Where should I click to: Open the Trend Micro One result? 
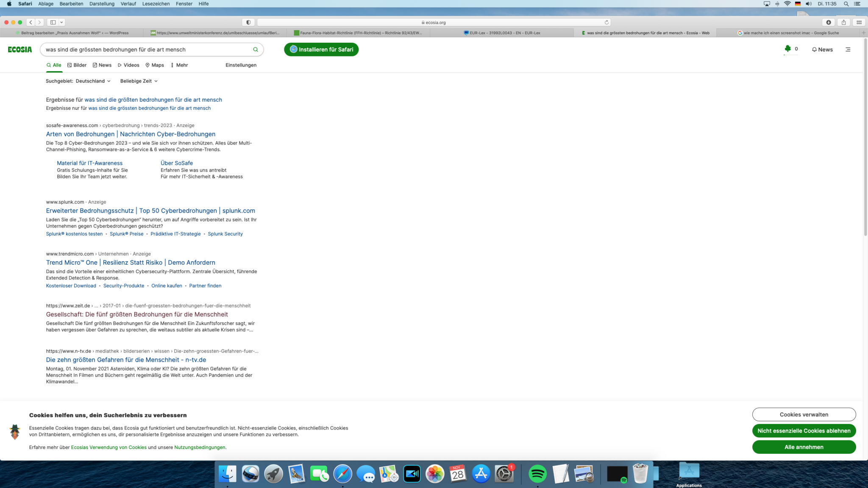131,263
